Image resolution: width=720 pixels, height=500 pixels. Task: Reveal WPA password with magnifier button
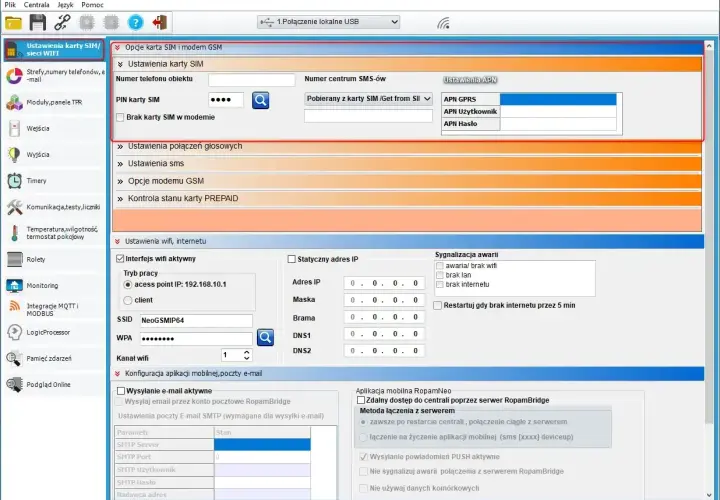[x=265, y=337]
